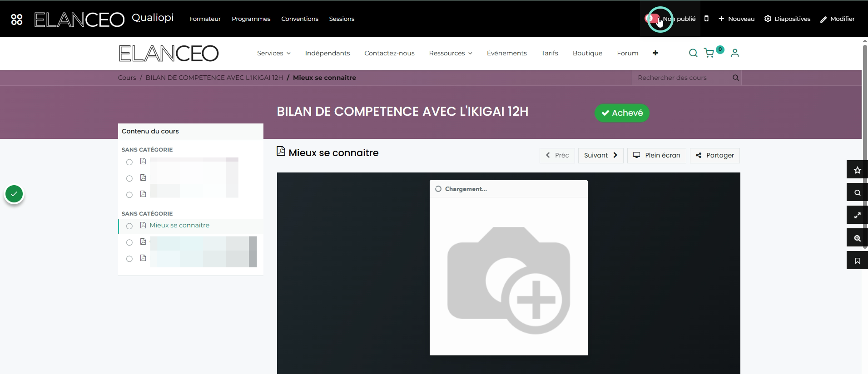868x374 pixels.
Task: Open the Boutique page
Action: [x=587, y=53]
